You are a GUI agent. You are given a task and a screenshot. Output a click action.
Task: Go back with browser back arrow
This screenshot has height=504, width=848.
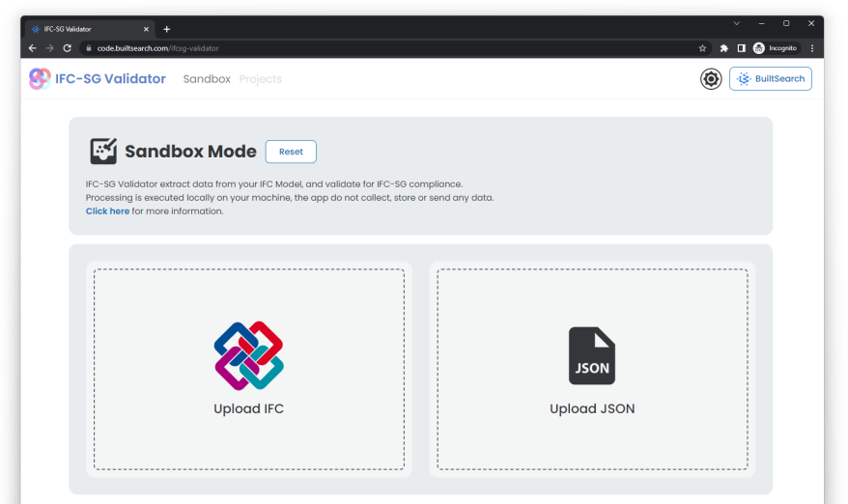tap(33, 48)
